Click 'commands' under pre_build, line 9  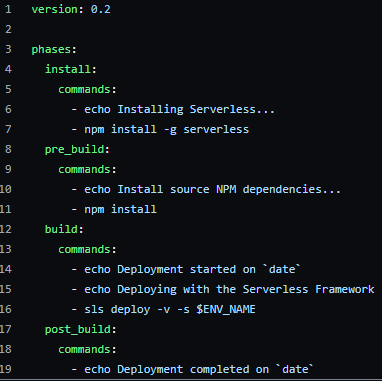84,169
